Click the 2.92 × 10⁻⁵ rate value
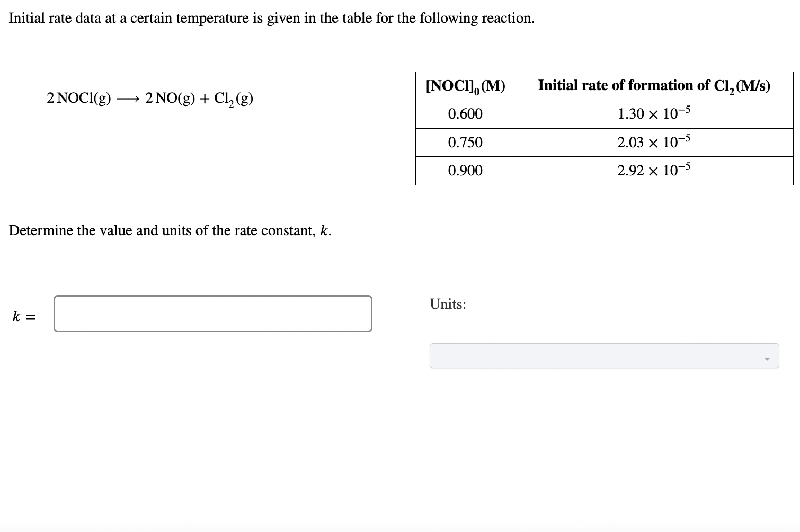The image size is (800, 532). point(653,170)
